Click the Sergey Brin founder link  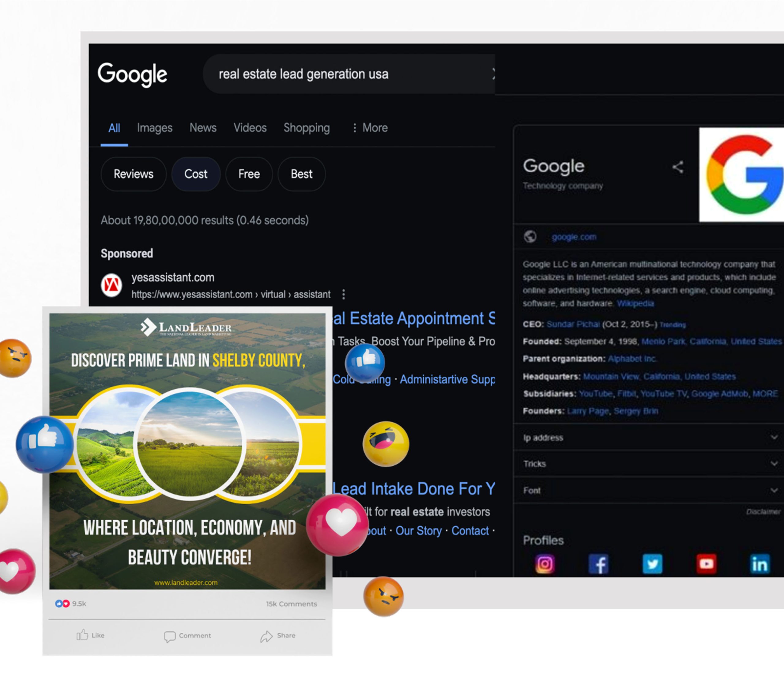[636, 411]
